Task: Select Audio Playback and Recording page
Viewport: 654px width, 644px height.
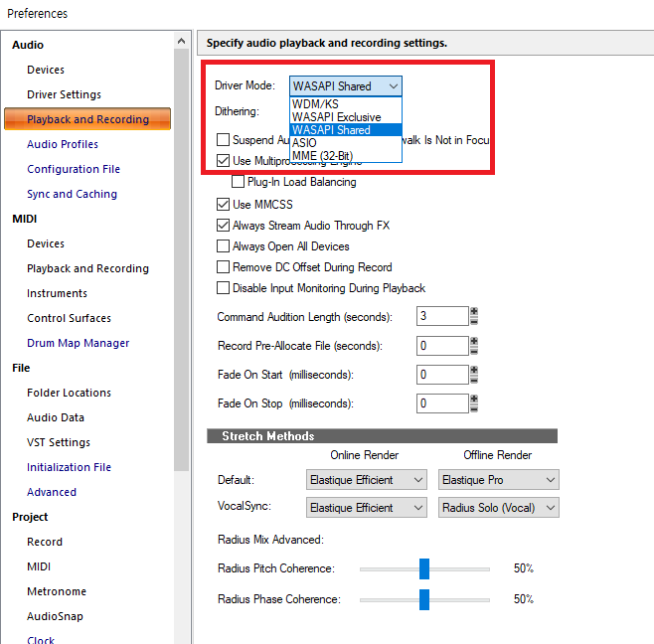Action: (87, 119)
